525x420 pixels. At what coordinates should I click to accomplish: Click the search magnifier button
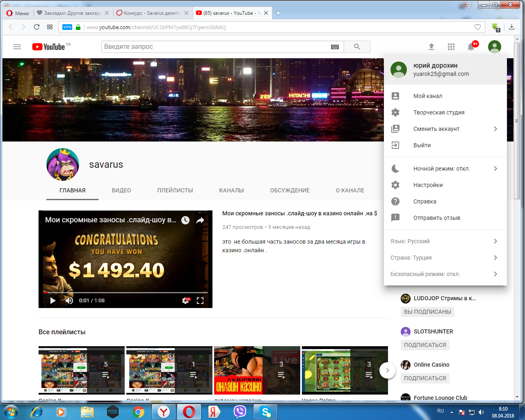[x=357, y=47]
